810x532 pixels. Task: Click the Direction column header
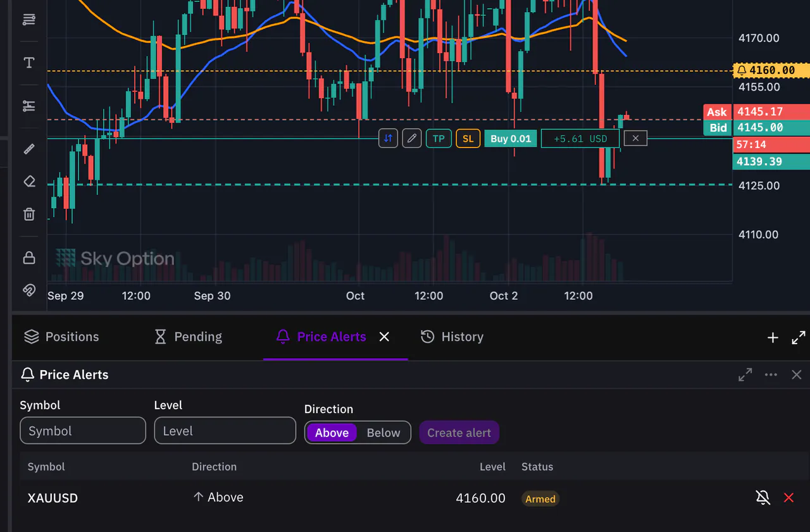(215, 467)
